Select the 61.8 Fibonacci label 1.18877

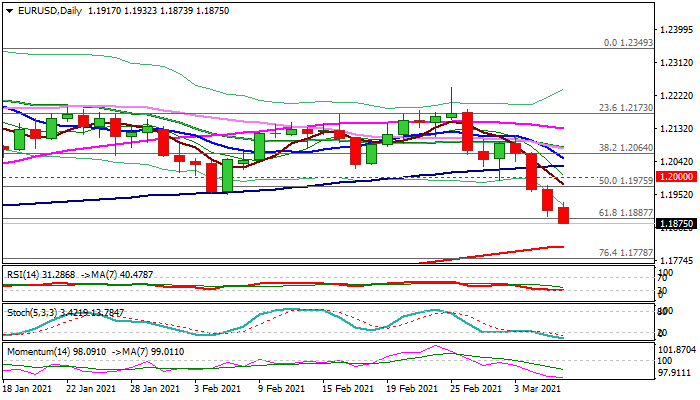point(626,213)
